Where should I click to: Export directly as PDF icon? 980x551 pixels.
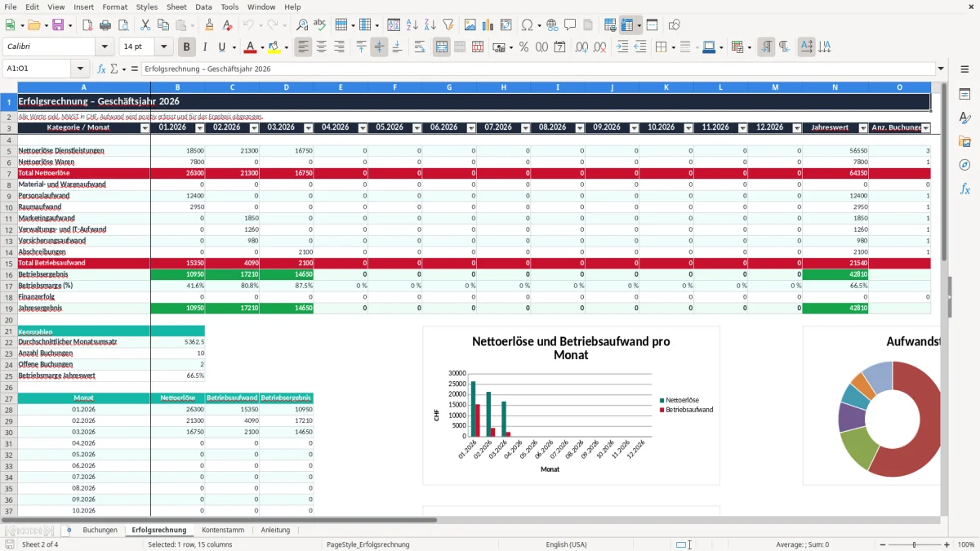click(87, 25)
